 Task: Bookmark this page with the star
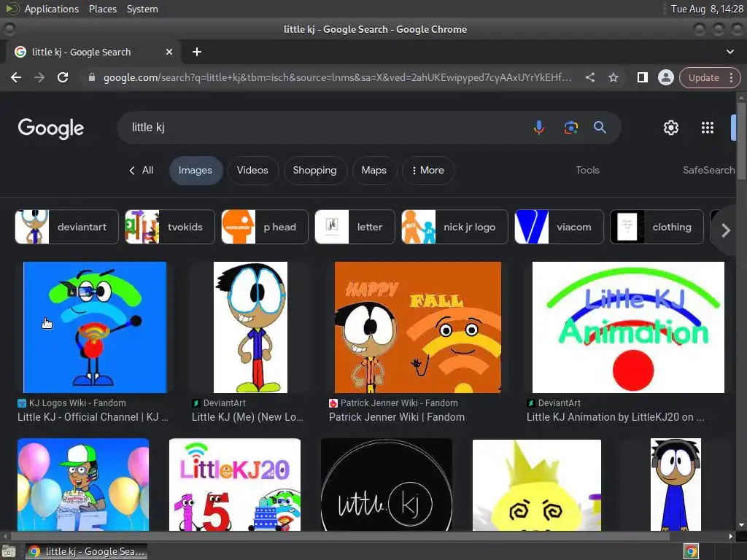pos(614,77)
